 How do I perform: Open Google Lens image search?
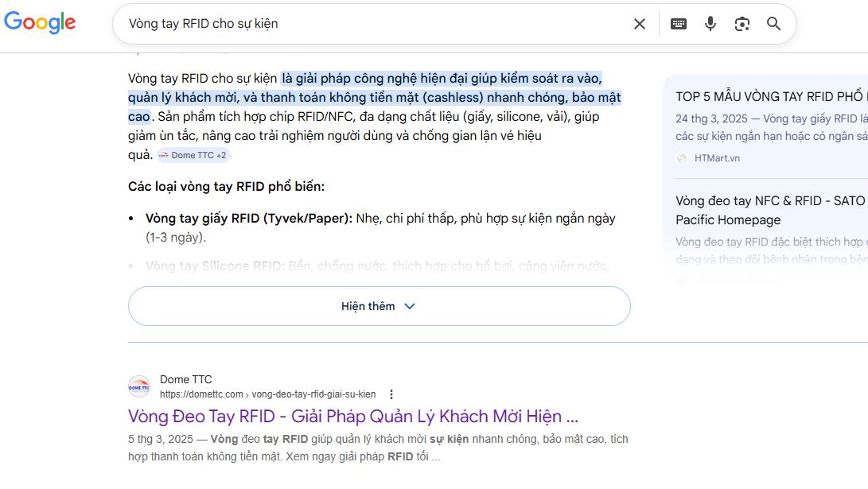click(742, 24)
